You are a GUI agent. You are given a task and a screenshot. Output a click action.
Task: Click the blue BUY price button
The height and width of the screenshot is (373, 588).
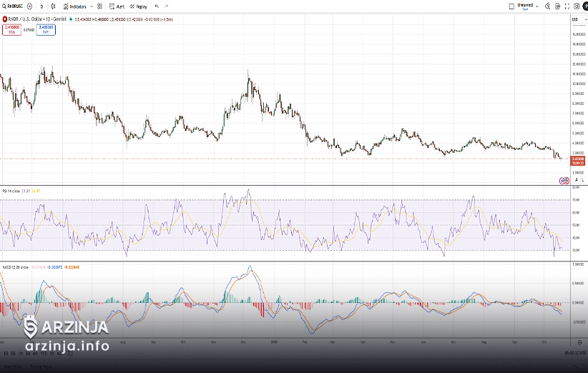[46, 29]
